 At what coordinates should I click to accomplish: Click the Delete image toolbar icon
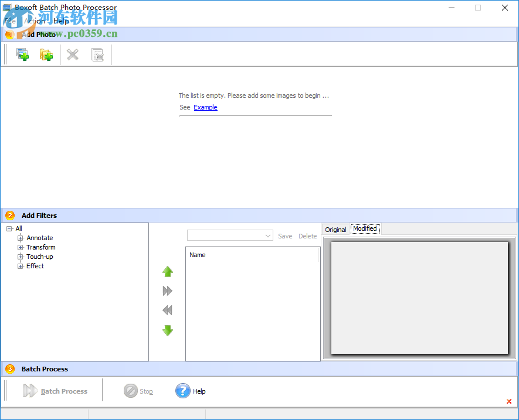(72, 54)
